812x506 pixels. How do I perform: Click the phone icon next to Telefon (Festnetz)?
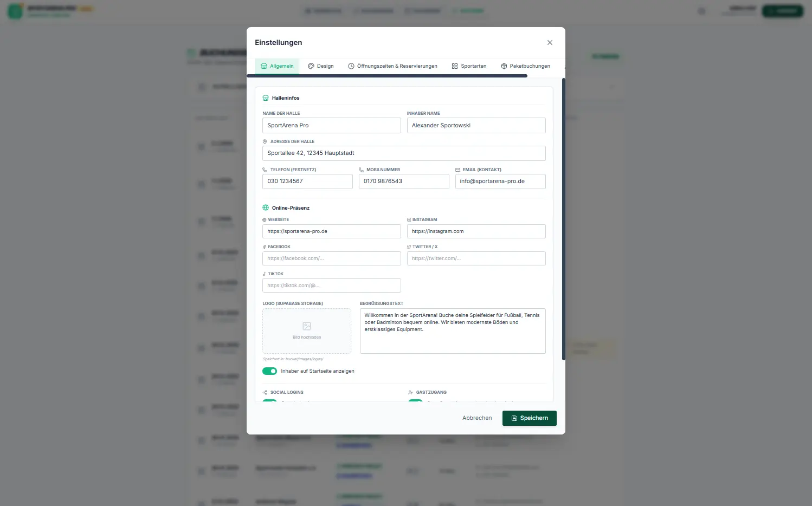[x=265, y=170]
